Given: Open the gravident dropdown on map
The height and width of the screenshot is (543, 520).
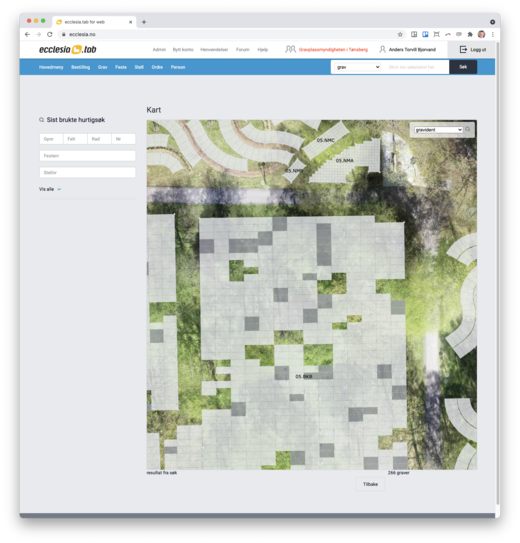Looking at the screenshot, I should [x=438, y=130].
